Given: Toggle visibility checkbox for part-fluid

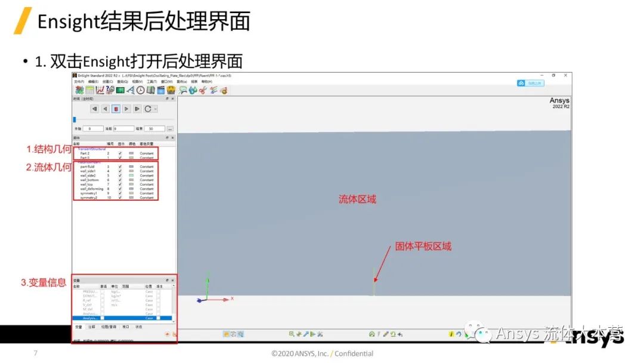Looking at the screenshot, I should tap(120, 167).
